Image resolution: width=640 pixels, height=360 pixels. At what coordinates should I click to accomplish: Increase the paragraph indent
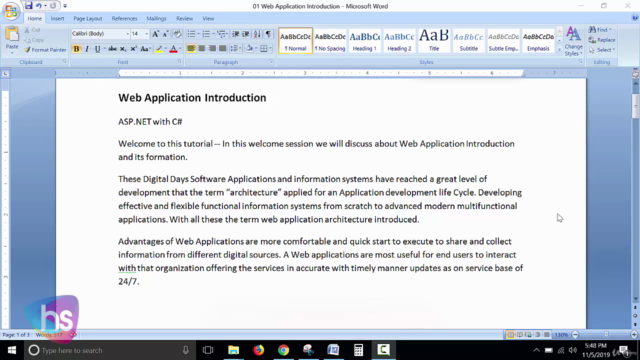(246, 34)
